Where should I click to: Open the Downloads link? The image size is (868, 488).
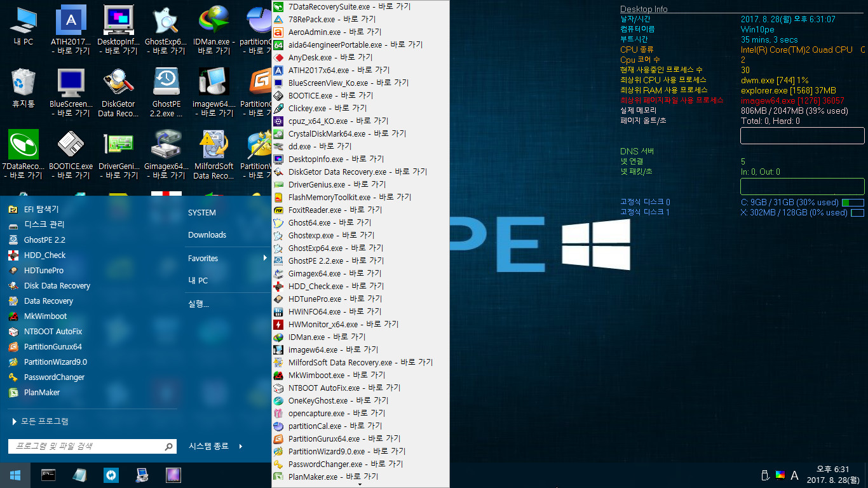click(x=207, y=235)
